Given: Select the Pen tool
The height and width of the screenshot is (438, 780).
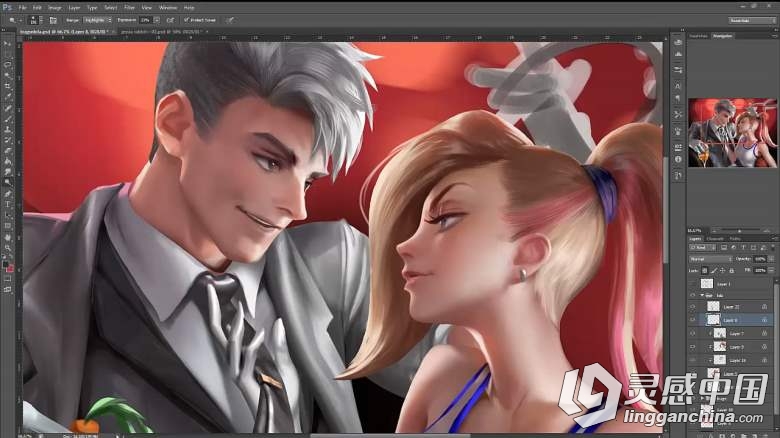Looking at the screenshot, I should pos(8,193).
